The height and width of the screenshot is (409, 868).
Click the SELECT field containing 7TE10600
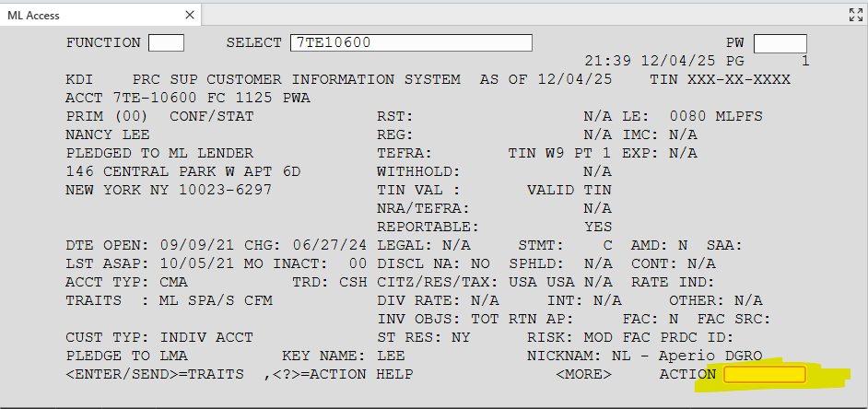[411, 43]
